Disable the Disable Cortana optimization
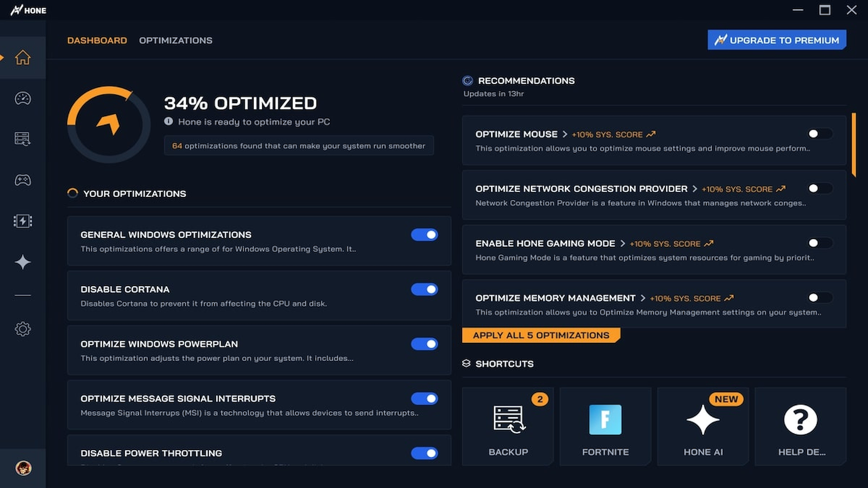Viewport: 868px width, 488px height. point(424,290)
